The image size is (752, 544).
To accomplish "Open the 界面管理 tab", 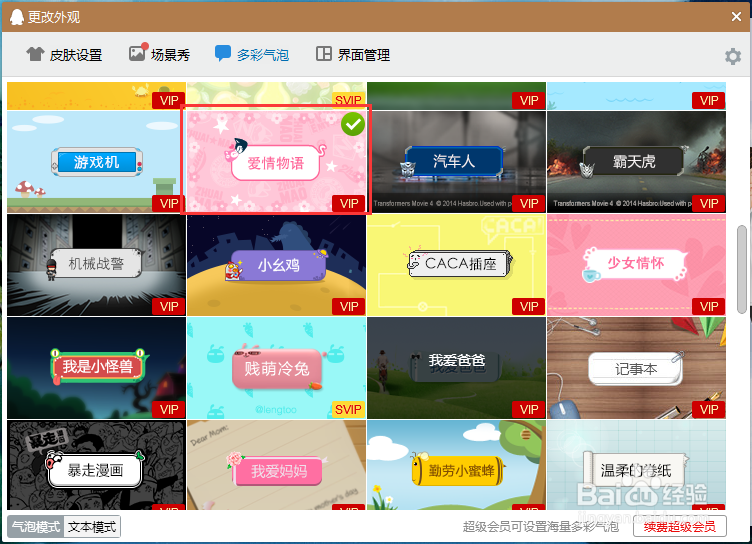I will pos(353,55).
